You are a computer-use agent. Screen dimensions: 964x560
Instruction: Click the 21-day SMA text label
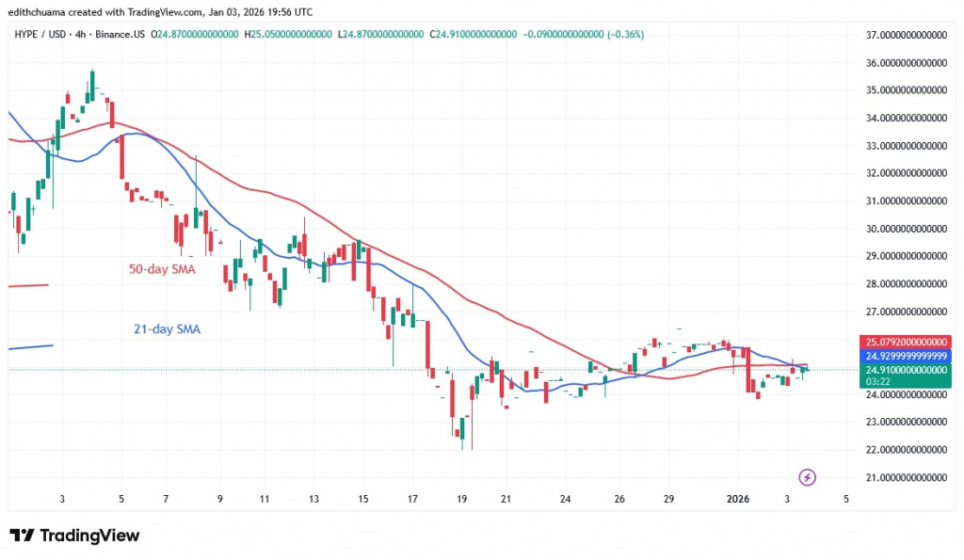[x=167, y=328]
